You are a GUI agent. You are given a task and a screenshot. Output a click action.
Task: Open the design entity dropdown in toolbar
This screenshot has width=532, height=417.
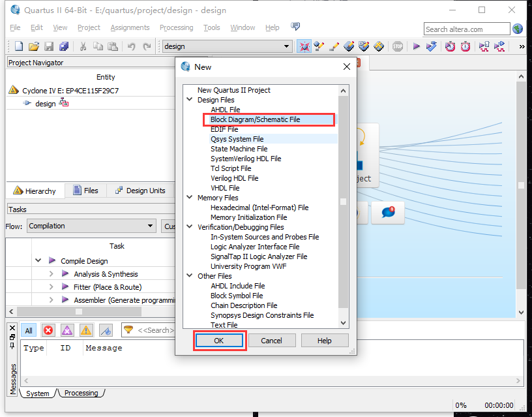click(x=227, y=46)
